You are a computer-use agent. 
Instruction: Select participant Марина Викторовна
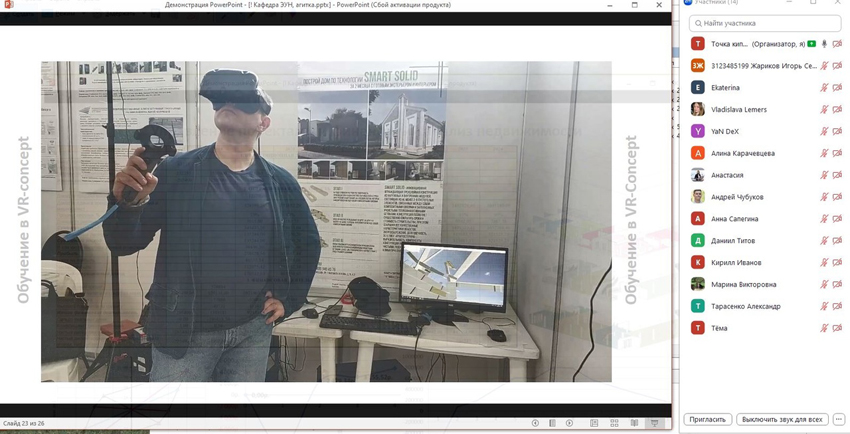tap(765, 284)
